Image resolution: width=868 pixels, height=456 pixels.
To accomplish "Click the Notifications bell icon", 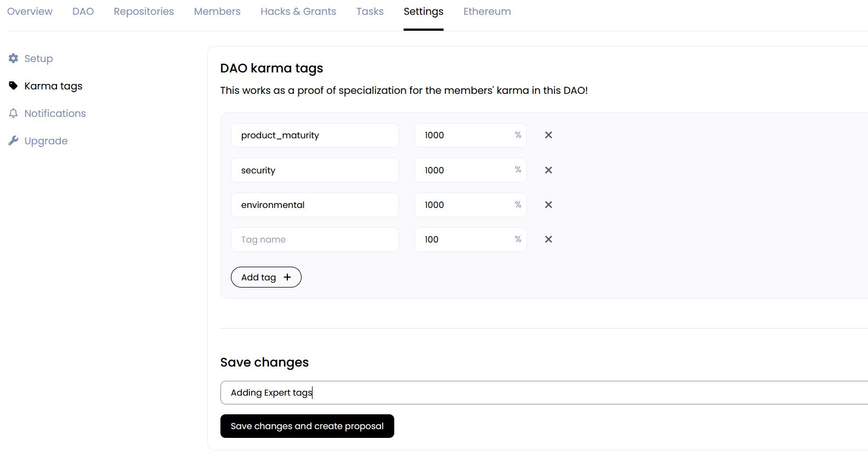I will 14,113.
